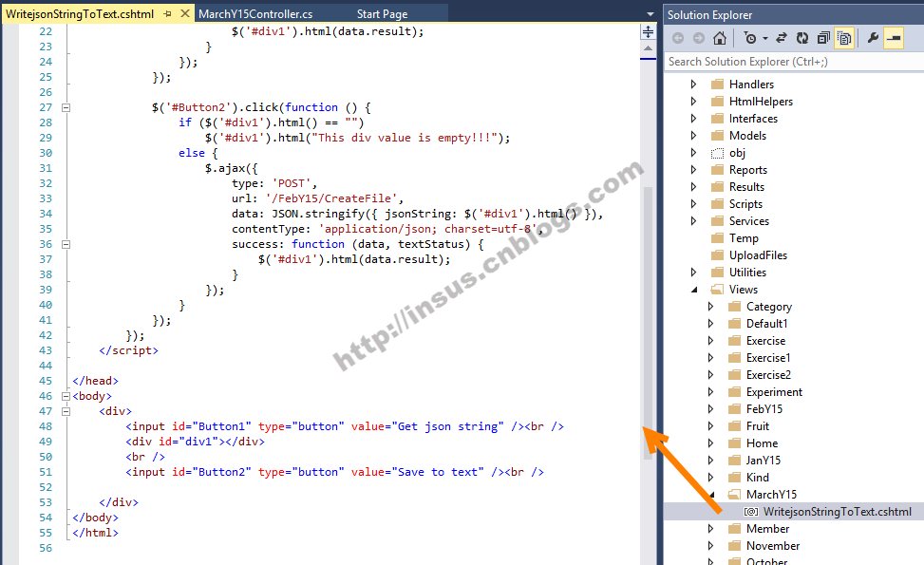
Task: Select the Home folder under Views
Action: click(x=762, y=443)
